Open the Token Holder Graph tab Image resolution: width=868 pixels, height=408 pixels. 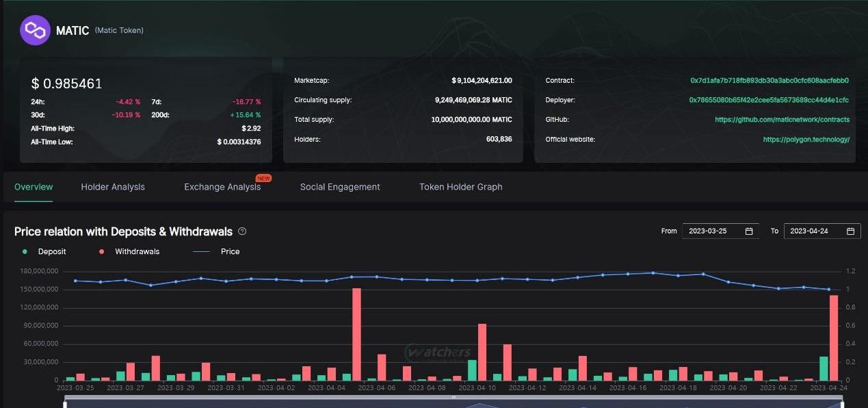(460, 187)
